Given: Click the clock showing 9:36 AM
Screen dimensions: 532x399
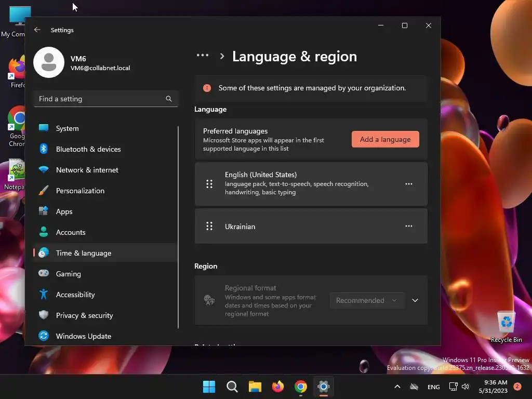Looking at the screenshot, I should point(495,382).
